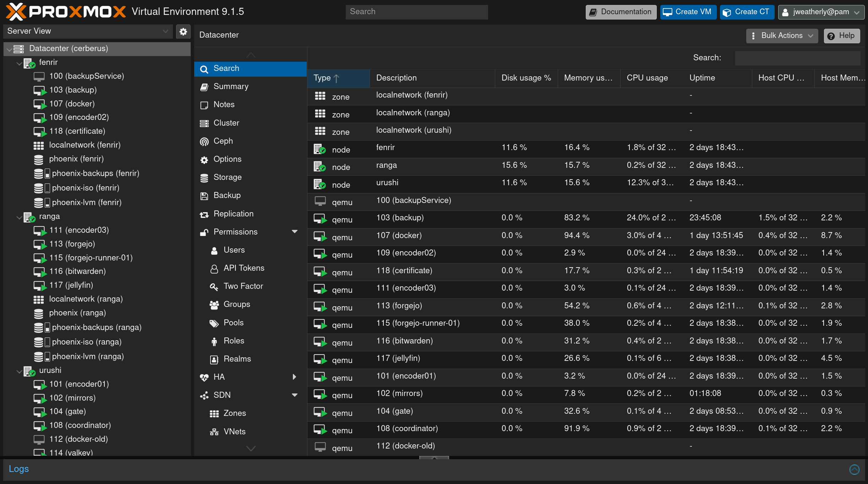868x484 pixels.
Task: Click the gear settings icon beside Server View
Action: click(x=183, y=32)
